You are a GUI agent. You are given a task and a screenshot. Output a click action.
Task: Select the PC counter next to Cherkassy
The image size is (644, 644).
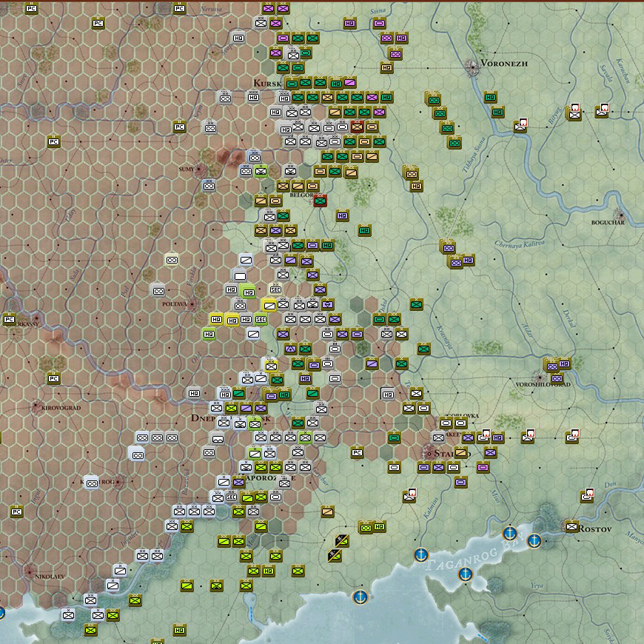pyautogui.click(x=9, y=319)
